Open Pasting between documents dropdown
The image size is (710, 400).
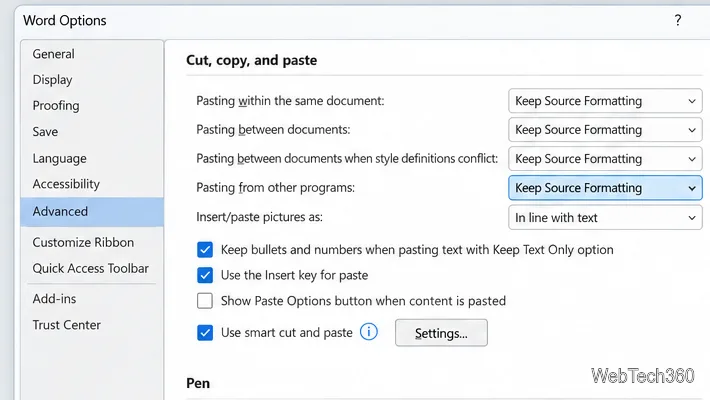pyautogui.click(x=605, y=130)
